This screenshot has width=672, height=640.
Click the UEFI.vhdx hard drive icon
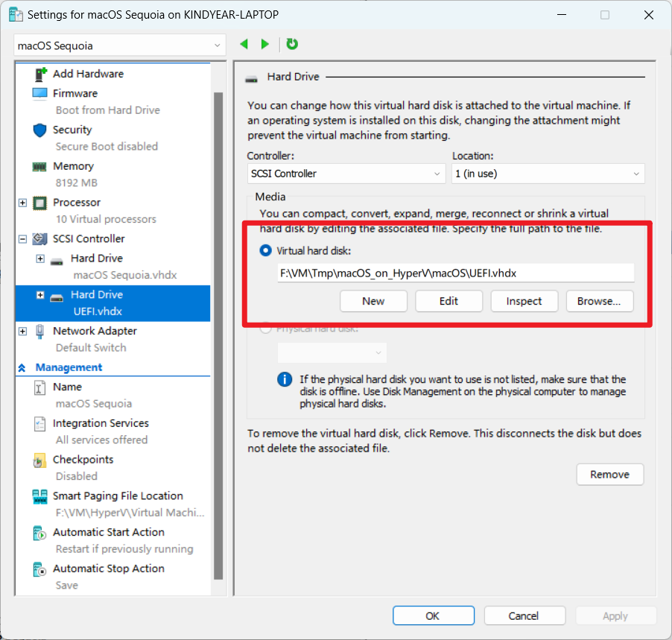57,298
